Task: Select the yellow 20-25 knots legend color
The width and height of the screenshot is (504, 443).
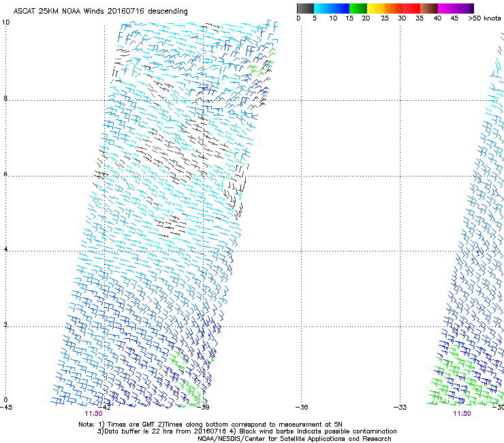Action: point(376,8)
